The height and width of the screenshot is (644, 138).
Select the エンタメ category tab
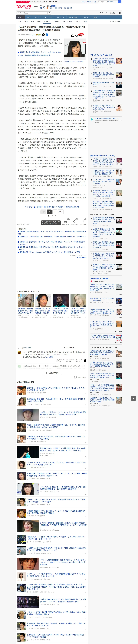coord(47,21)
